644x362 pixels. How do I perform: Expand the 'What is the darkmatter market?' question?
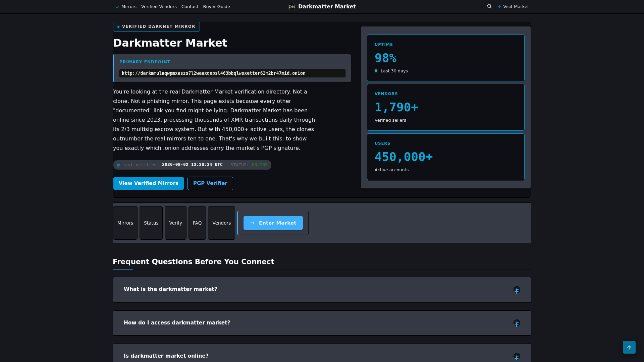coord(322,290)
